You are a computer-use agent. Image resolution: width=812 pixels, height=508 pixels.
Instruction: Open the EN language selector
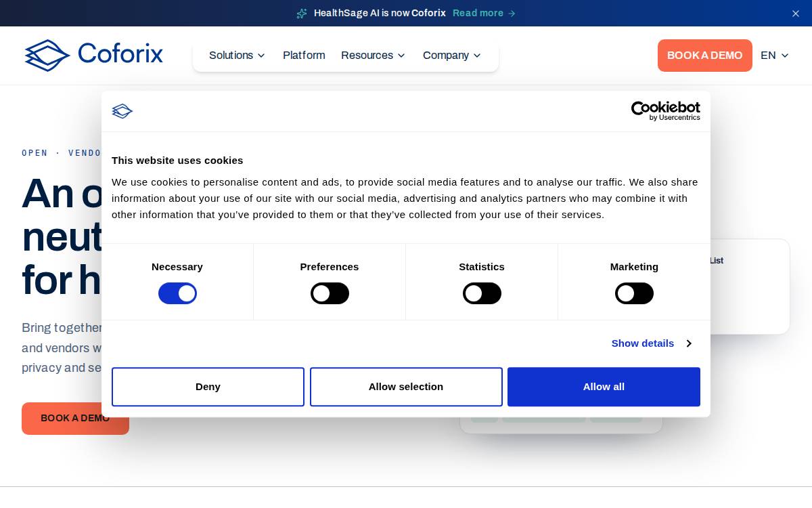click(x=775, y=56)
